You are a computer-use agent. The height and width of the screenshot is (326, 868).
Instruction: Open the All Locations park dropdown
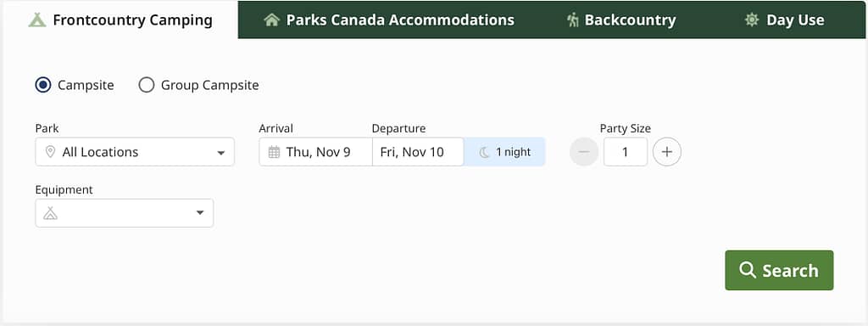pos(135,152)
